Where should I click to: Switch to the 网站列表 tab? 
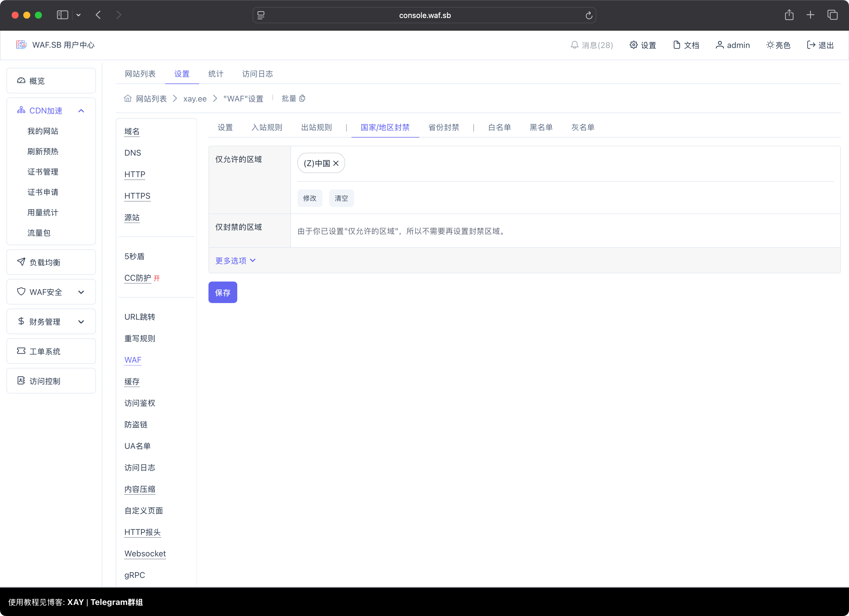pyautogui.click(x=140, y=74)
